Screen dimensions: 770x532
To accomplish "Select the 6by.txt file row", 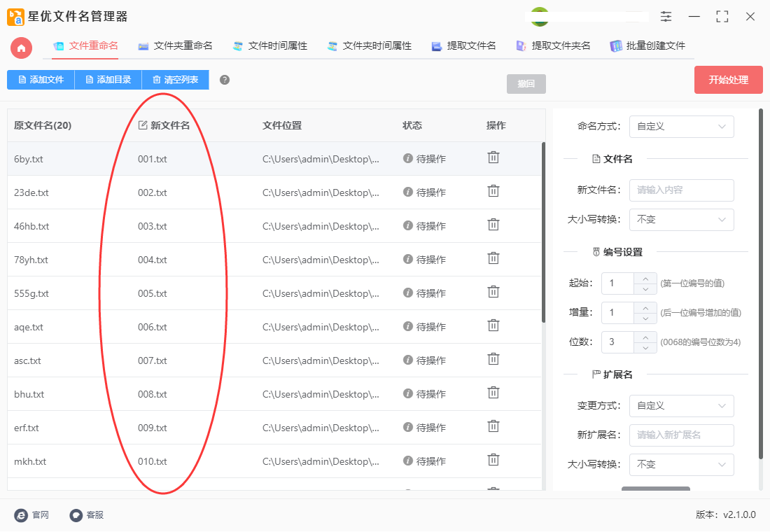I will pos(274,159).
